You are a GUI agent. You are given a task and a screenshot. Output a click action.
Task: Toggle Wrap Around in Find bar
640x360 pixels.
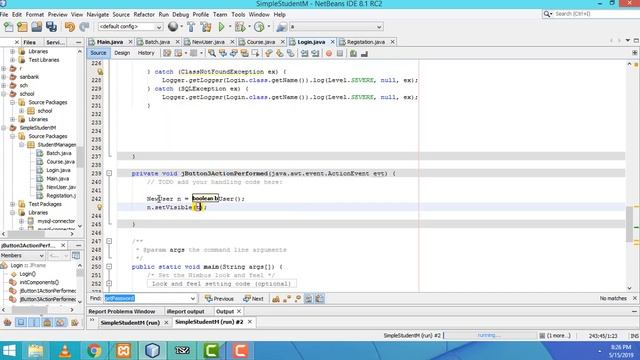coord(320,299)
